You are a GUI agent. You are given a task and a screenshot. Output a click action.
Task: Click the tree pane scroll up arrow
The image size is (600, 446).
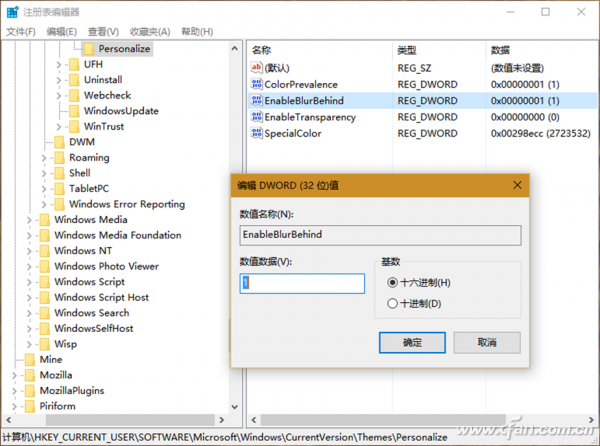click(x=235, y=49)
